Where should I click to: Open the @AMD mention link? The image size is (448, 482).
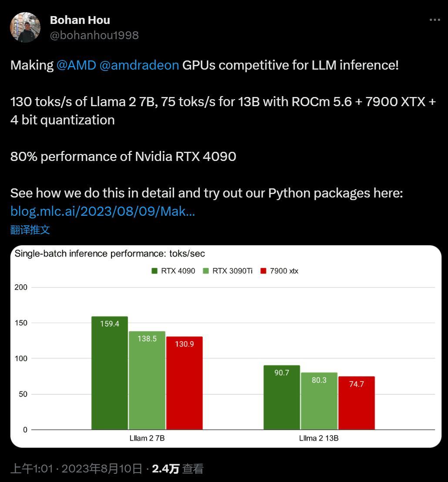pos(76,65)
